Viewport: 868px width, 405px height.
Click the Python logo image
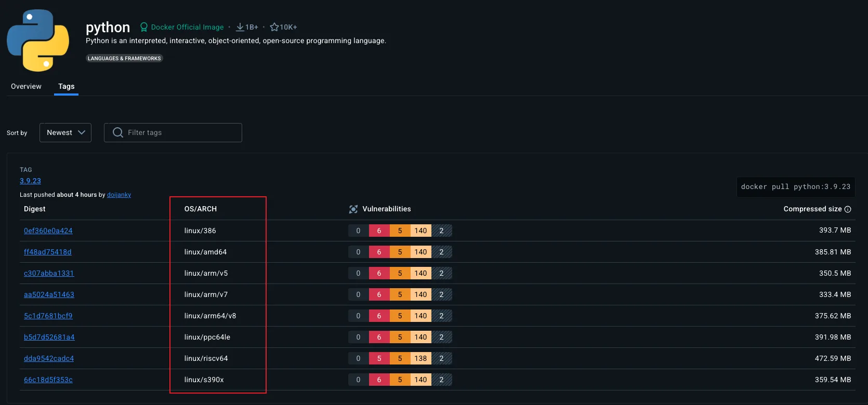coord(38,40)
